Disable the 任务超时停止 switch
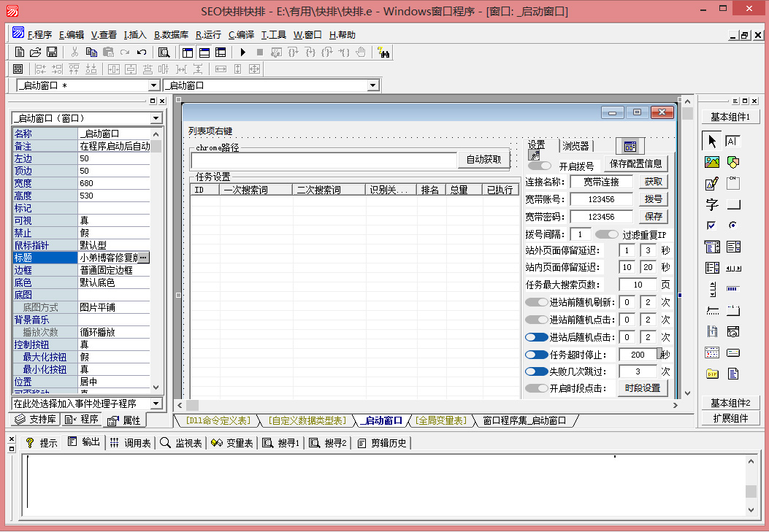 tap(537, 355)
